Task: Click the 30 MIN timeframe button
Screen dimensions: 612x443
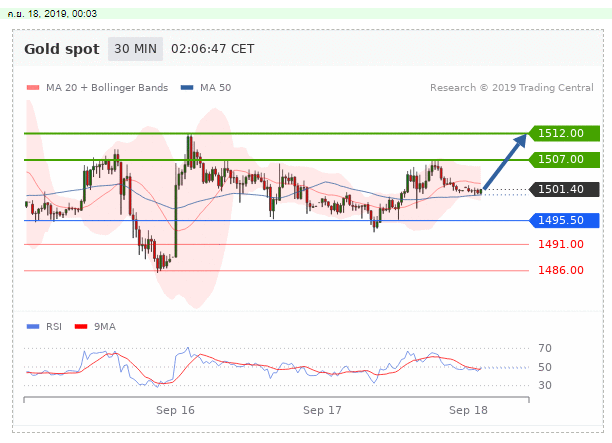Action: 135,49
